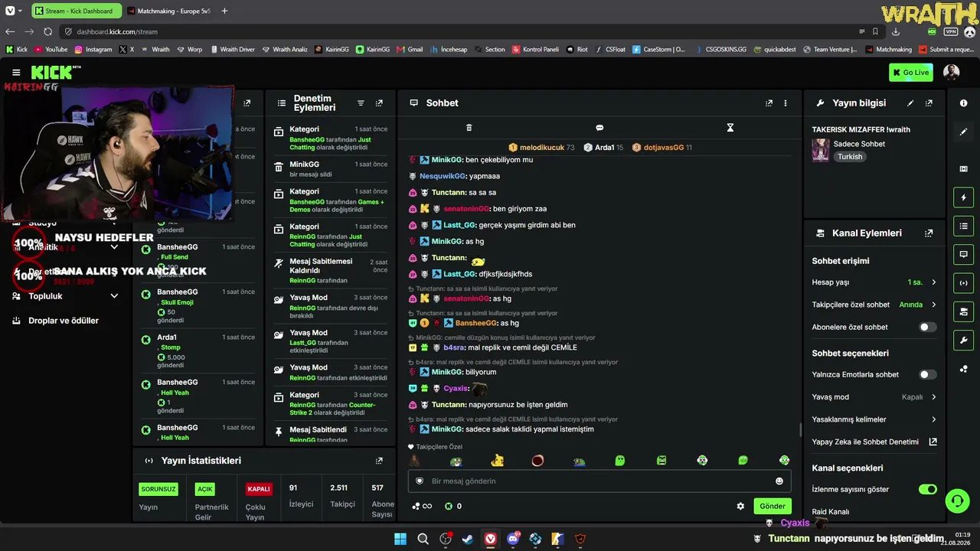Click the Turkish language tag
980x551 pixels.
(850, 157)
